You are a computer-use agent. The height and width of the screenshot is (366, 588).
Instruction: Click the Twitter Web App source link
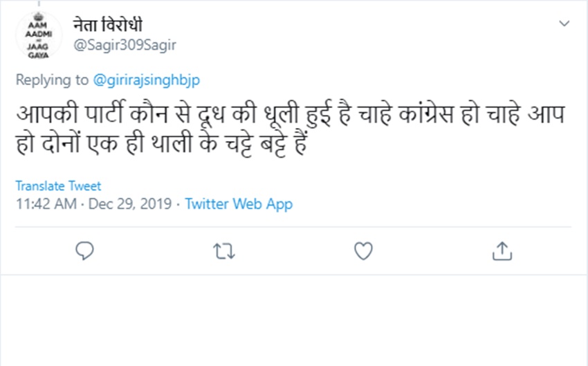(x=239, y=204)
